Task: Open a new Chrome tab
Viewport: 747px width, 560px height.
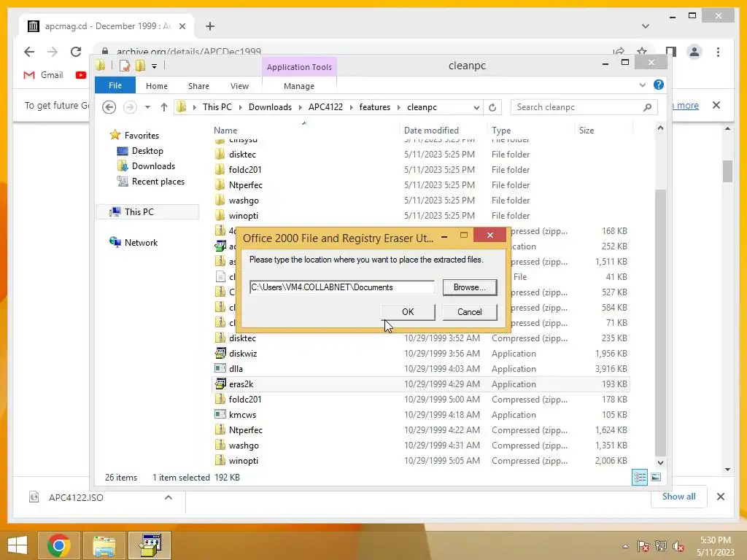Action: point(210,26)
